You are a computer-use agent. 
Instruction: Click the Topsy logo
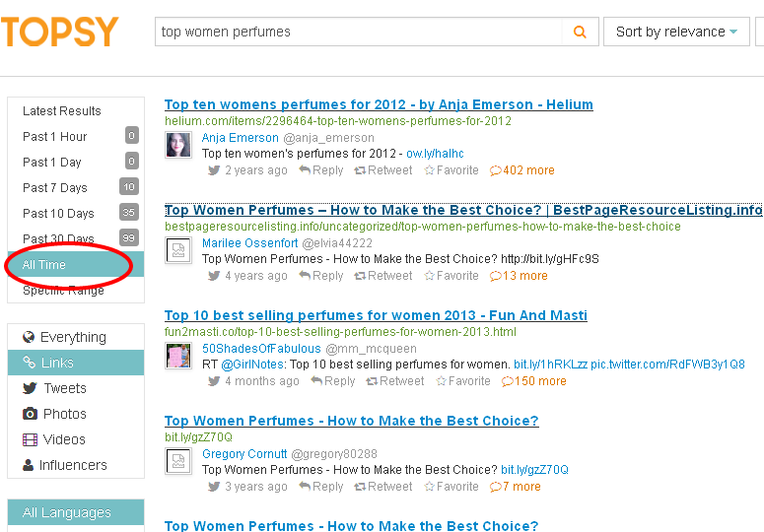click(x=59, y=32)
